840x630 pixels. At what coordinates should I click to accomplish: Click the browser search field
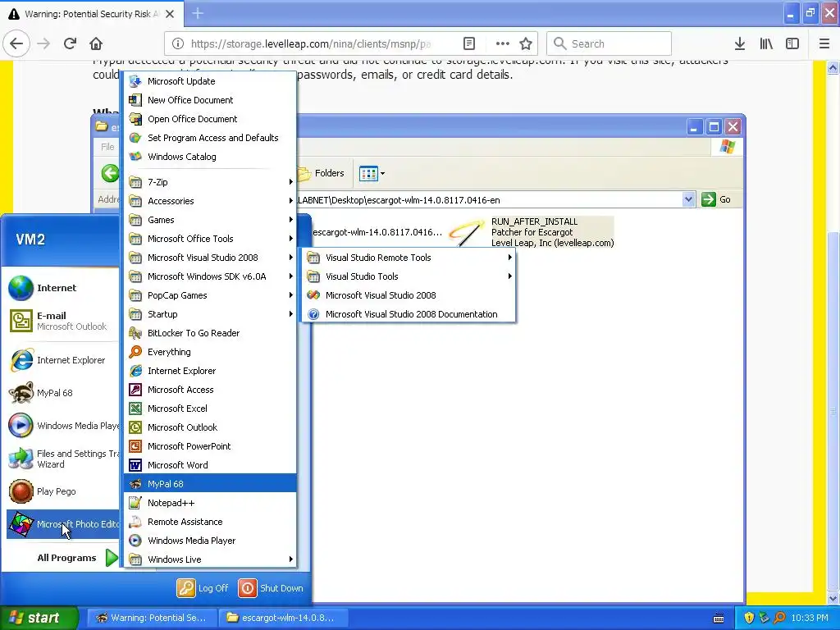tap(609, 43)
